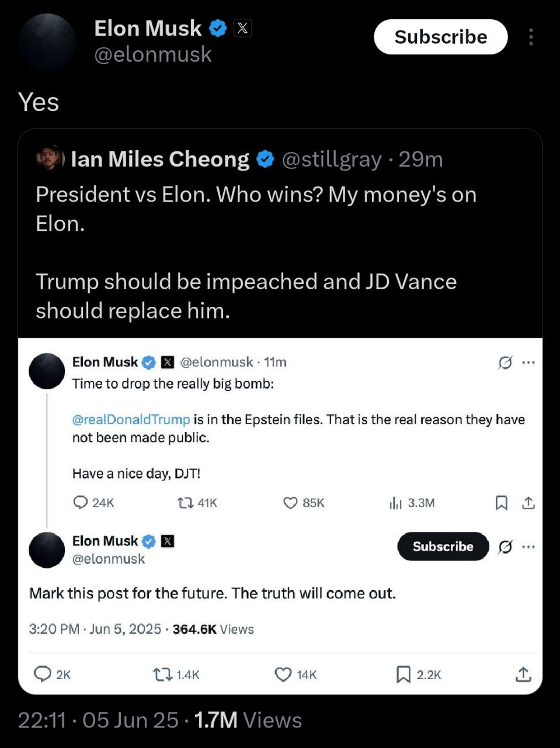This screenshot has width=560, height=748.
Task: Like the post with 85K likes
Action: click(290, 503)
